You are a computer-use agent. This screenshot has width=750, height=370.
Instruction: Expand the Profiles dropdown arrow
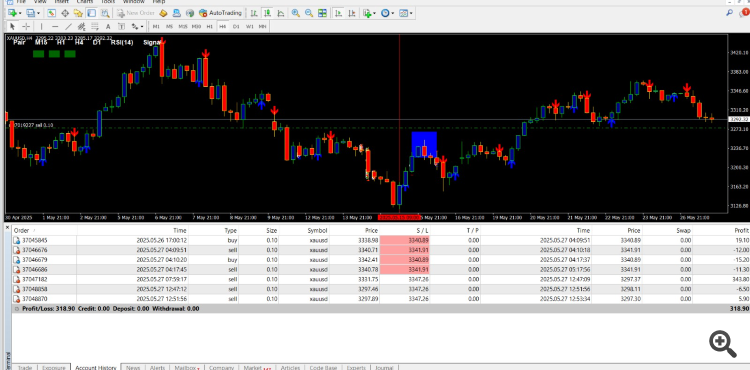click(38, 13)
